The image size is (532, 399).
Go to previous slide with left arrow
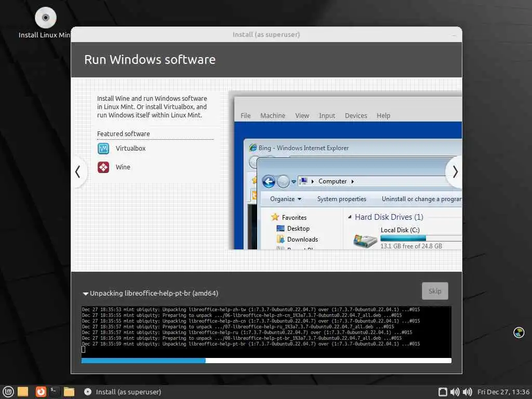[x=78, y=171]
